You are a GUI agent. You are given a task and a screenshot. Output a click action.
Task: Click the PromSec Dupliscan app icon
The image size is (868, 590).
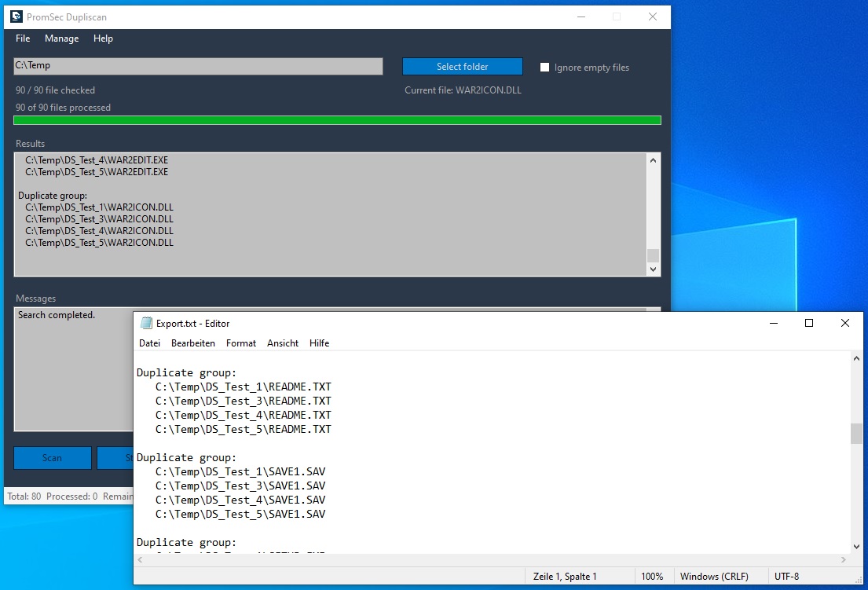tap(16, 16)
